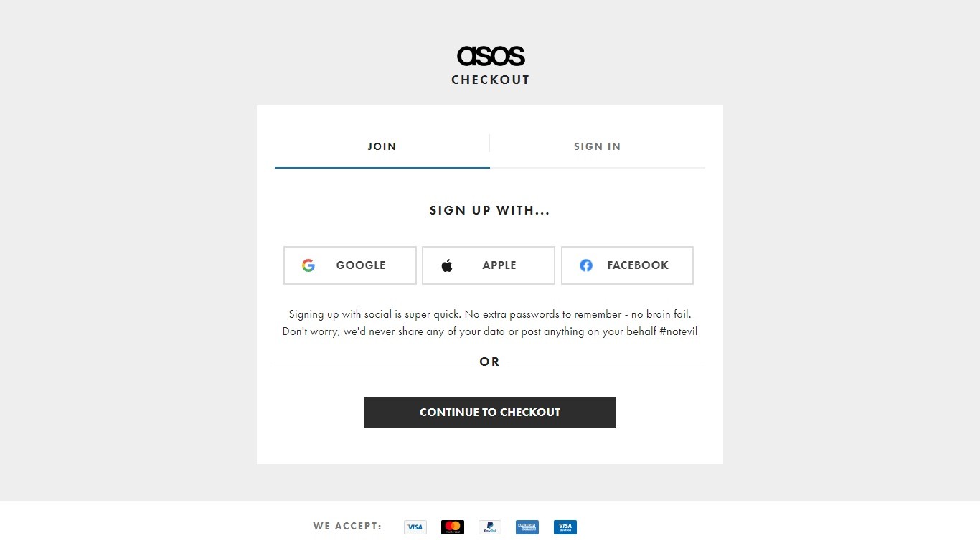This screenshot has height=551, width=980.
Task: Choose the Apple sign-up button
Action: click(489, 265)
